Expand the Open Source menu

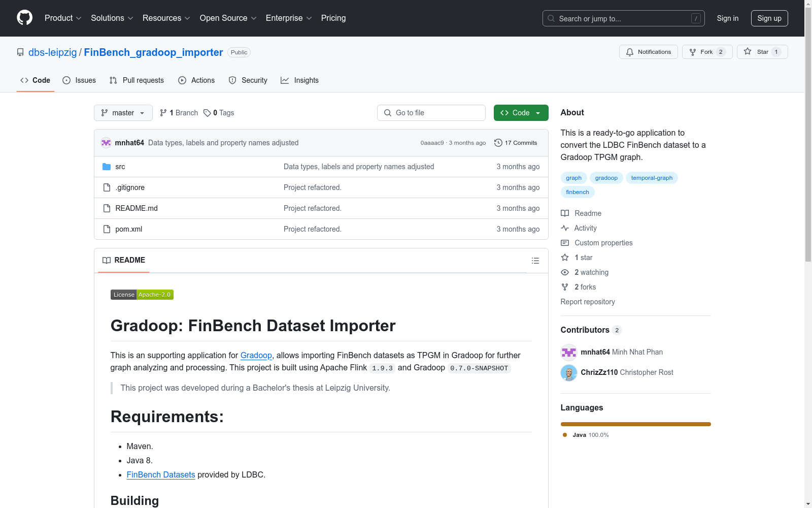click(x=228, y=18)
